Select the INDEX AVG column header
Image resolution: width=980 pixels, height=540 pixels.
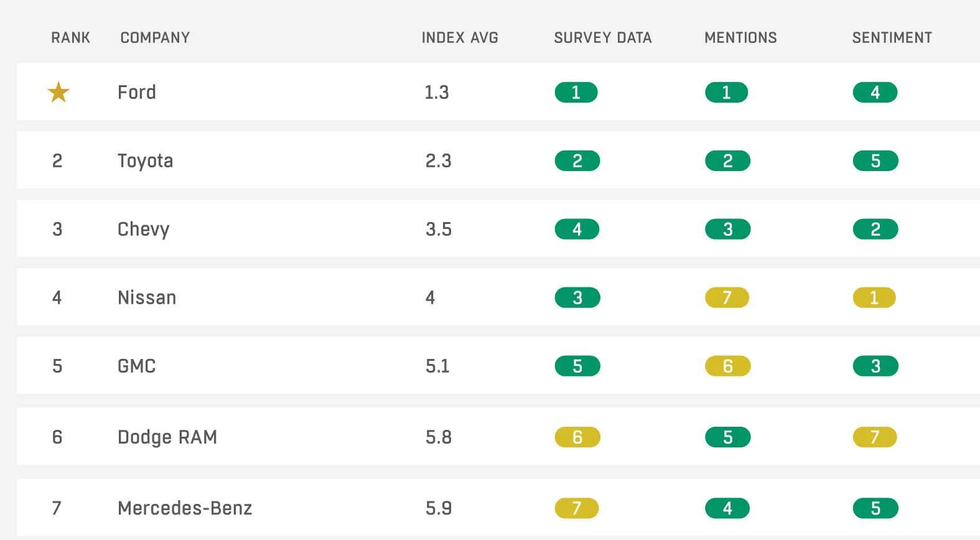point(460,38)
